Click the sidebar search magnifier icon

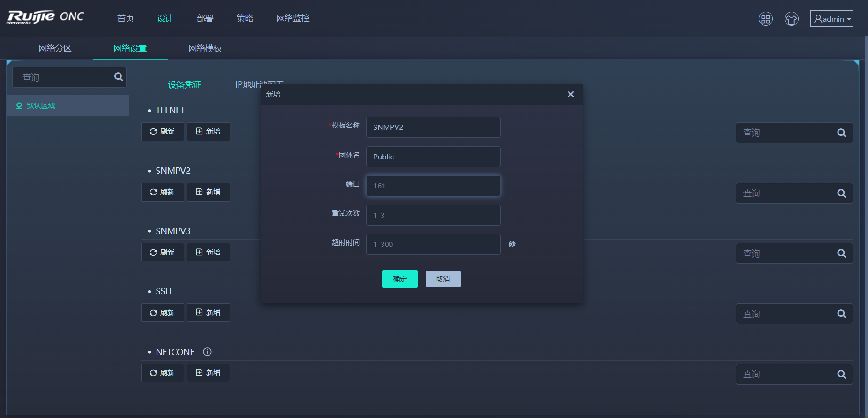coord(119,77)
